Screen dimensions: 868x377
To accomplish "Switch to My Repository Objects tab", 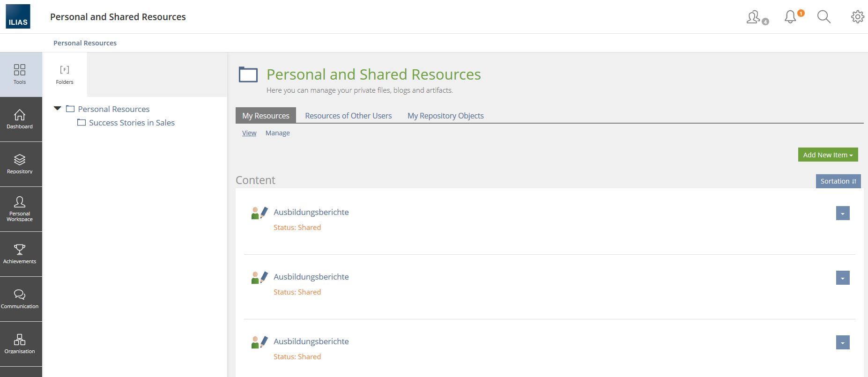I will click(x=445, y=116).
